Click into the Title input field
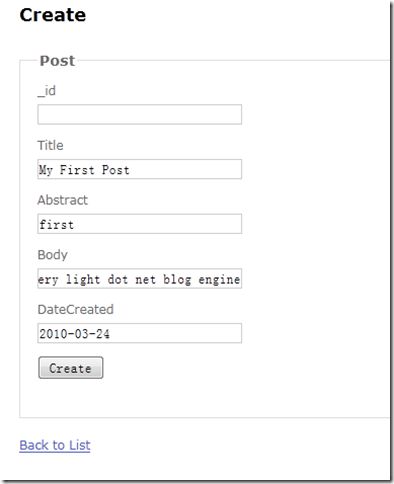The image size is (394, 484). tap(140, 169)
